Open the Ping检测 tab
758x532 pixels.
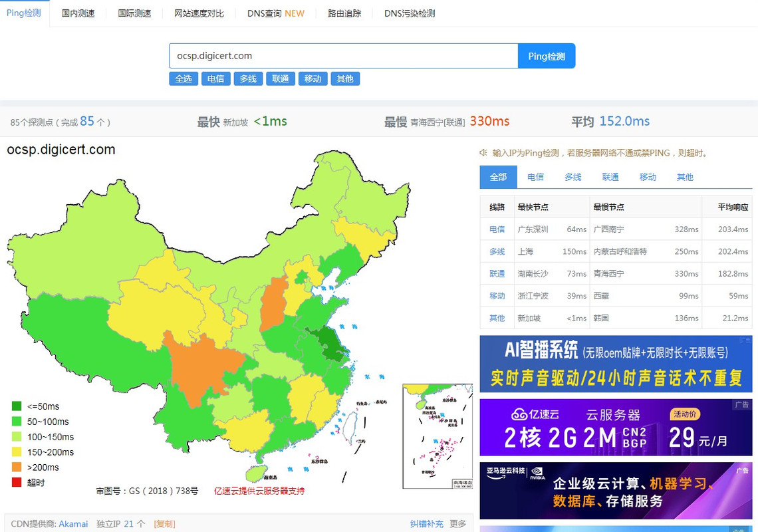tap(24, 13)
